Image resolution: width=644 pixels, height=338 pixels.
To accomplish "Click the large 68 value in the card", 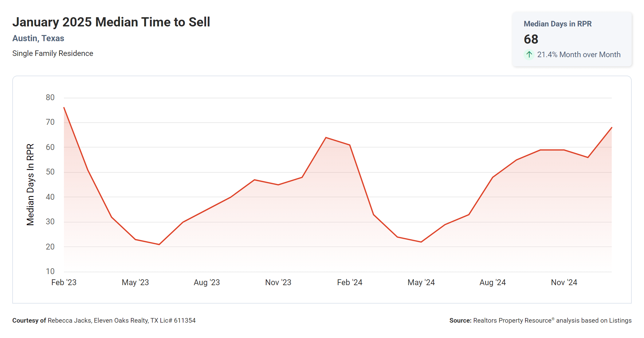I will pyautogui.click(x=531, y=39).
